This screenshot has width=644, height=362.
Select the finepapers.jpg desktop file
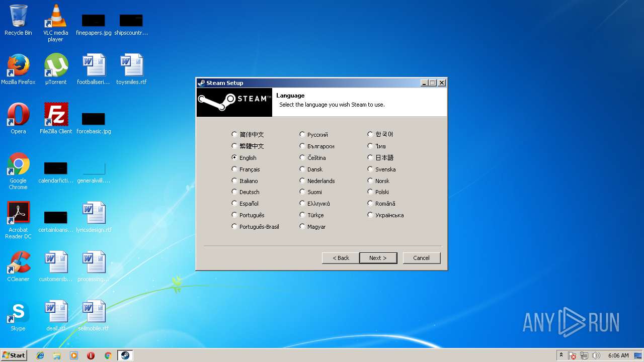pos(94,24)
